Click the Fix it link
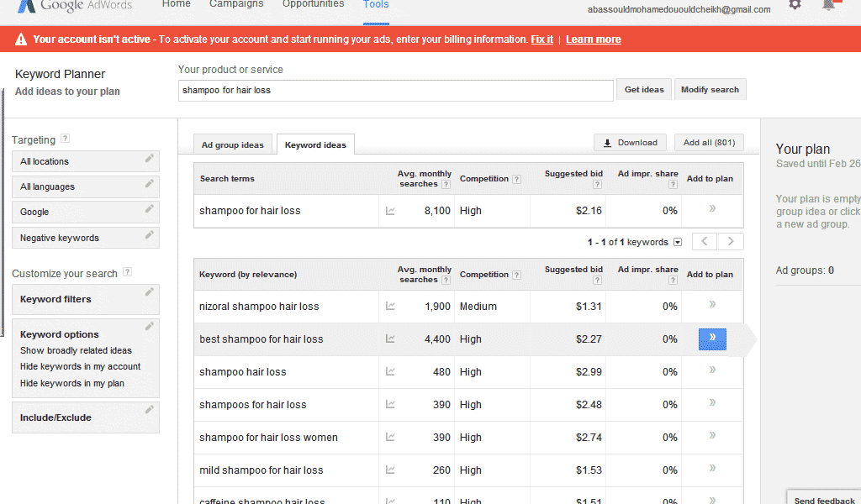Image resolution: width=861 pixels, height=504 pixels. pyautogui.click(x=542, y=39)
